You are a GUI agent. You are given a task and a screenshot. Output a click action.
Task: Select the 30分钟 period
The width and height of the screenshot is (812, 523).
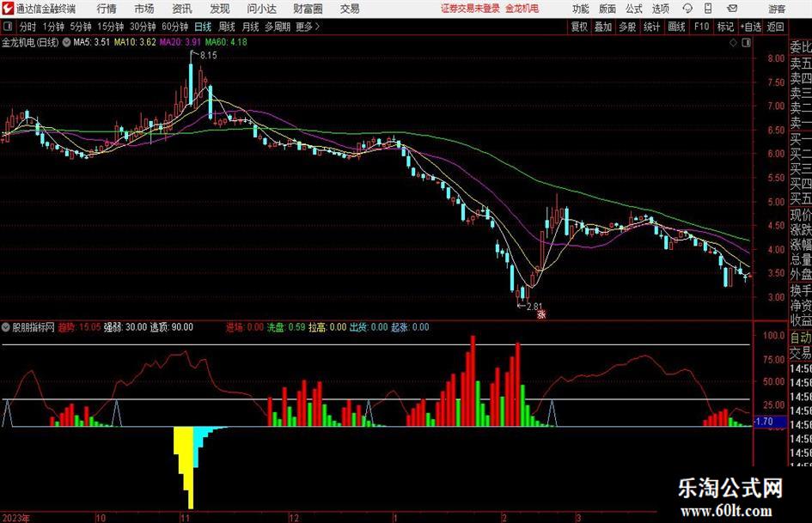pyautogui.click(x=143, y=27)
